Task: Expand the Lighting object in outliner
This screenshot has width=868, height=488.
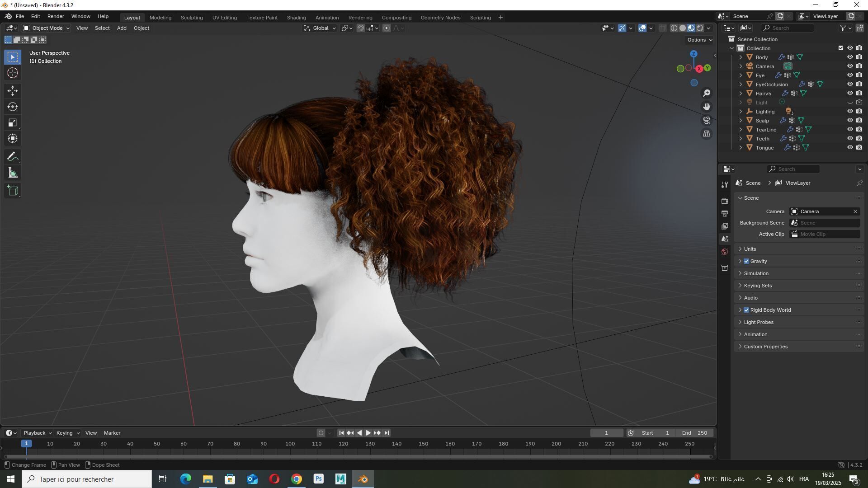Action: pyautogui.click(x=741, y=112)
